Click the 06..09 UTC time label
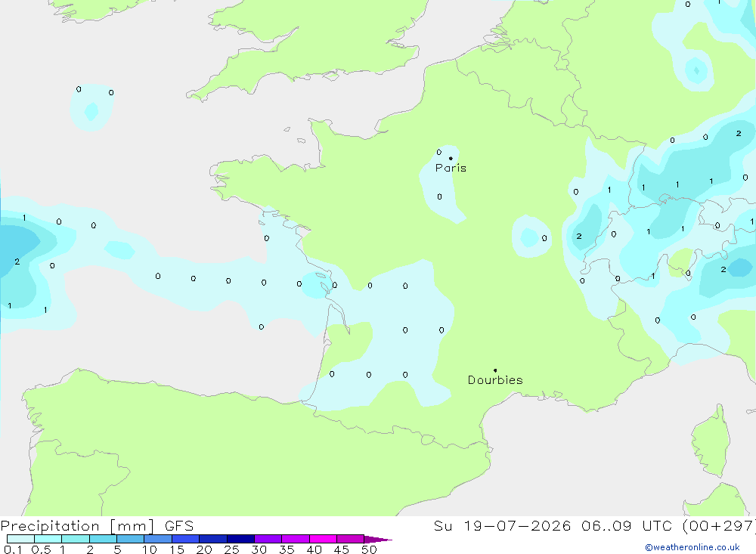The image size is (756, 554). tap(627, 526)
